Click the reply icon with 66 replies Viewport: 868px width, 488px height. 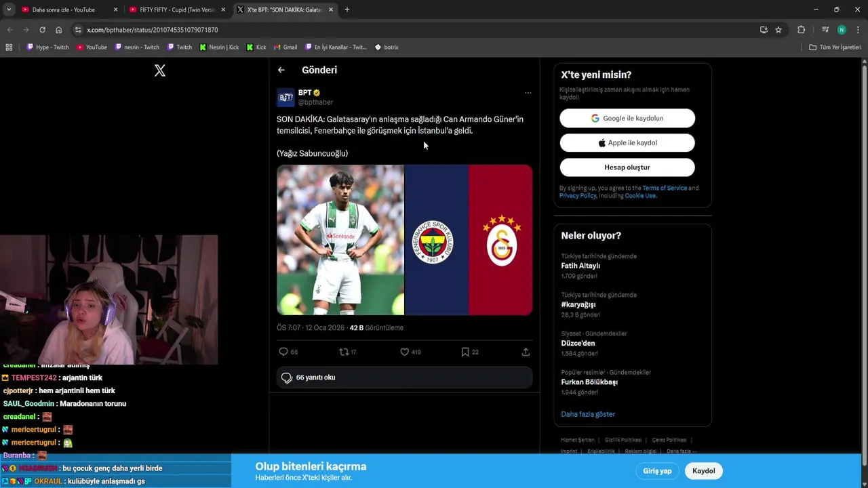coord(283,352)
